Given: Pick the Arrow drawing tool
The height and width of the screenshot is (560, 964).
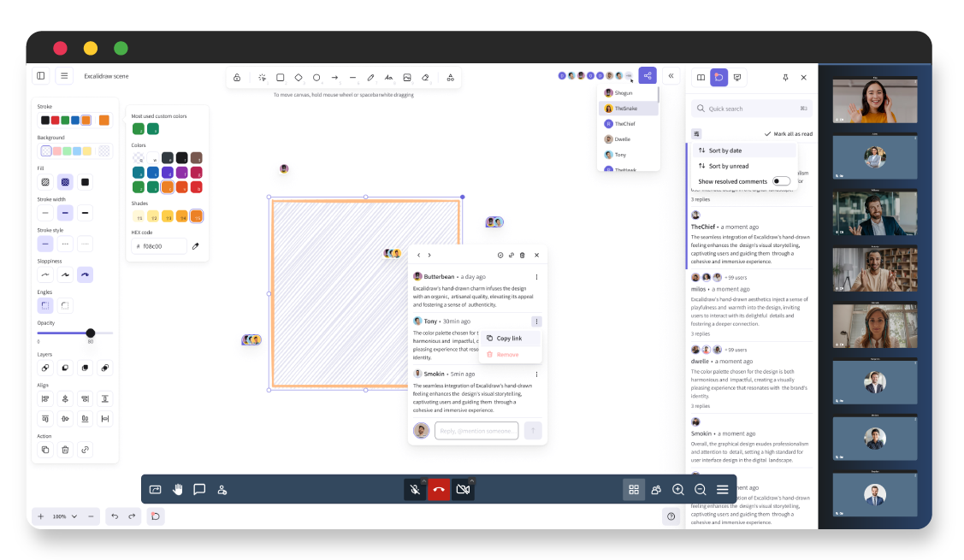Looking at the screenshot, I should (334, 78).
